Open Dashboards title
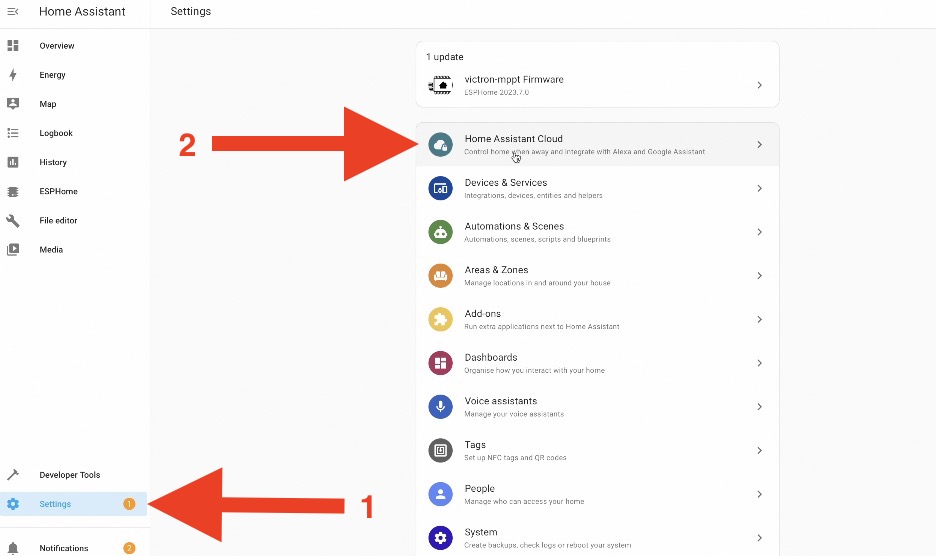The height and width of the screenshot is (556, 936). point(491,357)
